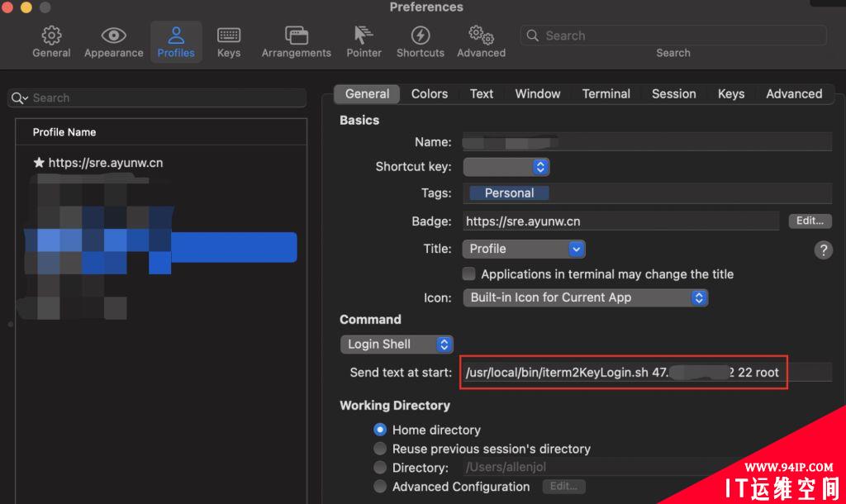
Task: Click the star icon beside https://sre.ayunw.cn profile
Action: click(39, 163)
